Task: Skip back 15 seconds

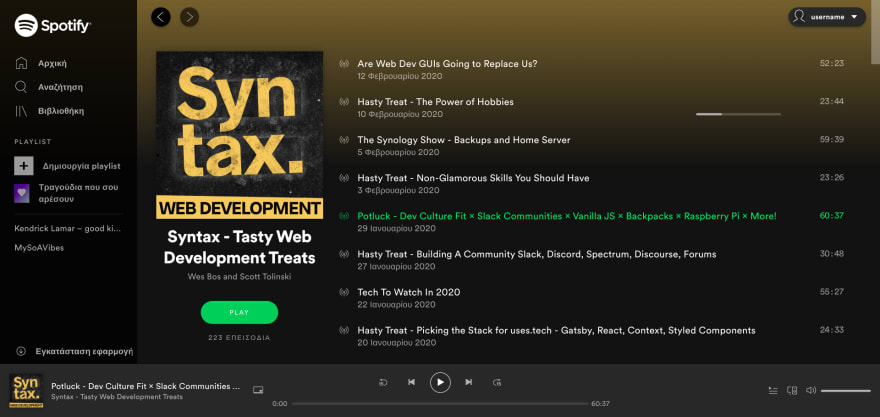Action: 383,382
